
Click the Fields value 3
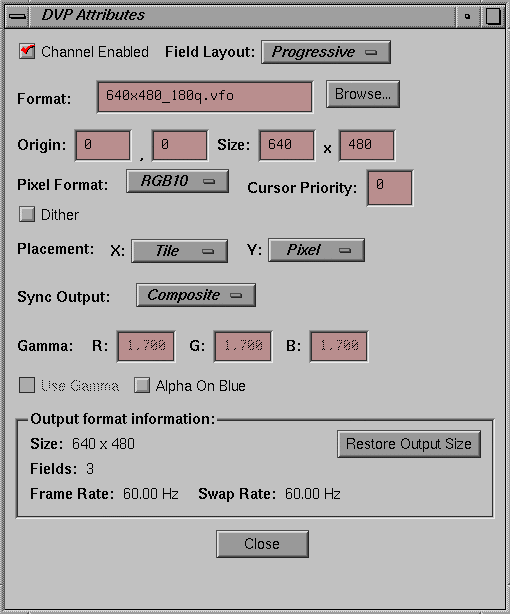coord(90,469)
